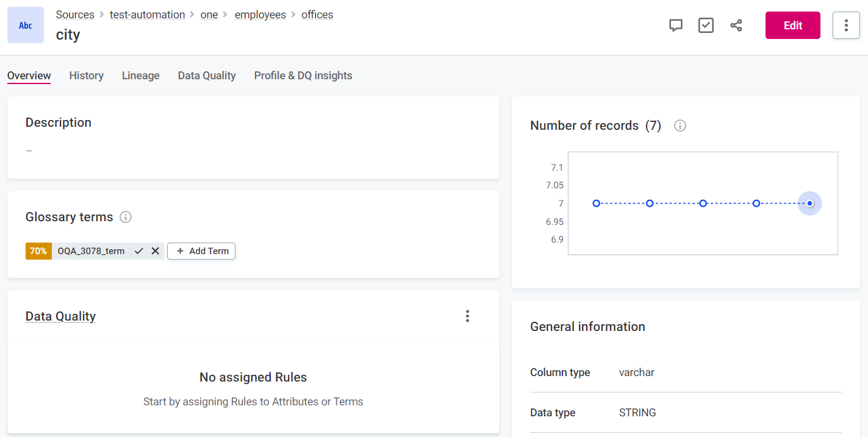868x437 pixels.
Task: Click the tasks checkmark icon in header
Action: pos(706,26)
